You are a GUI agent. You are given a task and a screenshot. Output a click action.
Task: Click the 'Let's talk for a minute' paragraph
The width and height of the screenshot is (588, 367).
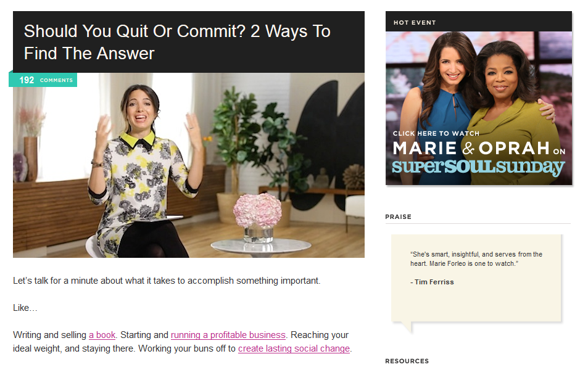tap(167, 281)
